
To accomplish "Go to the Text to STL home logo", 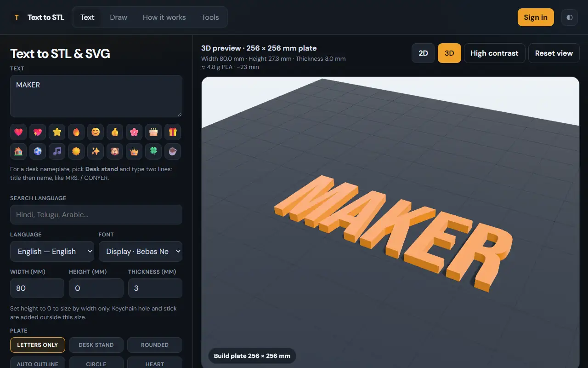I will [x=39, y=17].
